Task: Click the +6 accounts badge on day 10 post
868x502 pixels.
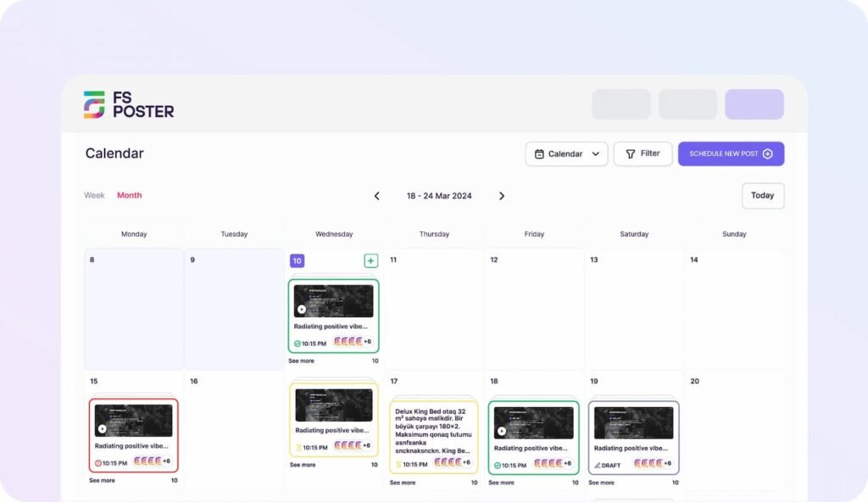Action: coord(368,342)
